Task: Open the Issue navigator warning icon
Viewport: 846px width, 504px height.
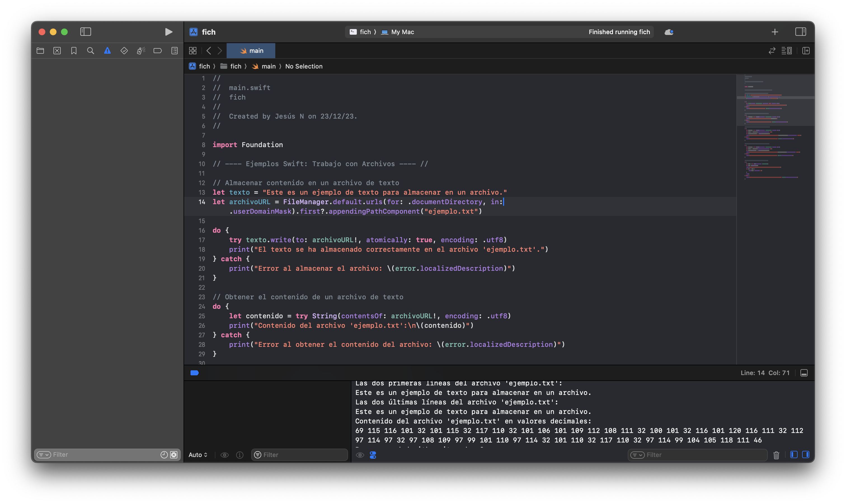Action: [x=107, y=51]
